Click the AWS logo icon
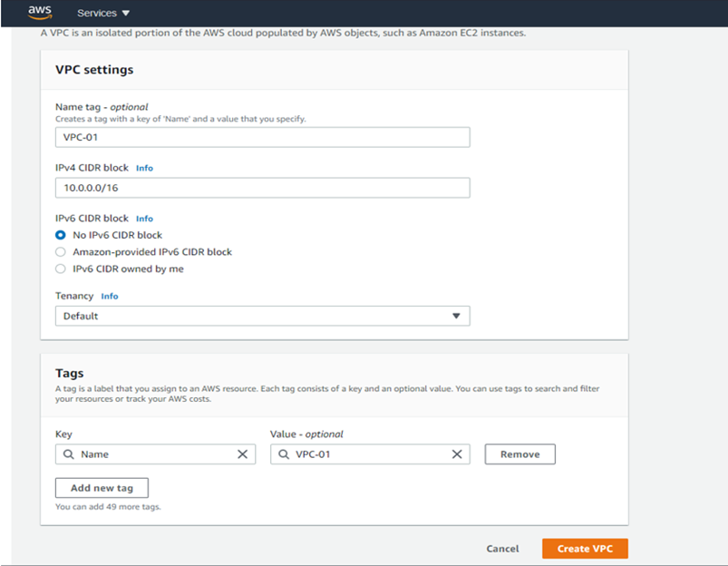This screenshot has width=728, height=566. [x=39, y=12]
